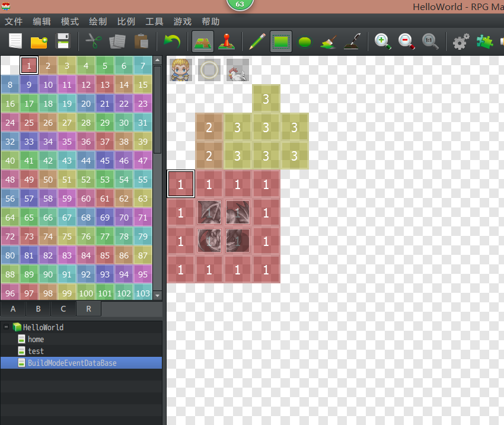Open the Database gear icon

click(x=461, y=41)
